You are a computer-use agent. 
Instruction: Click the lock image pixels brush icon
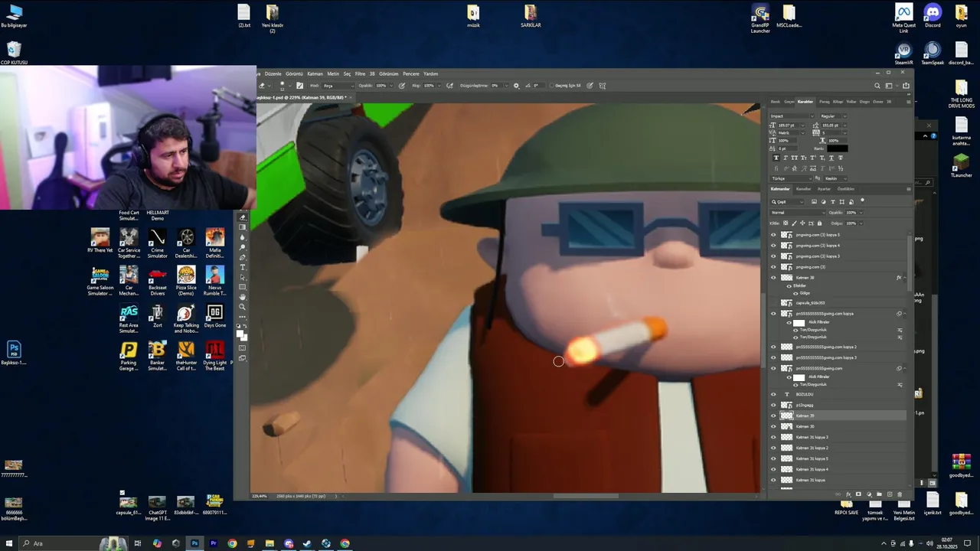tap(794, 223)
